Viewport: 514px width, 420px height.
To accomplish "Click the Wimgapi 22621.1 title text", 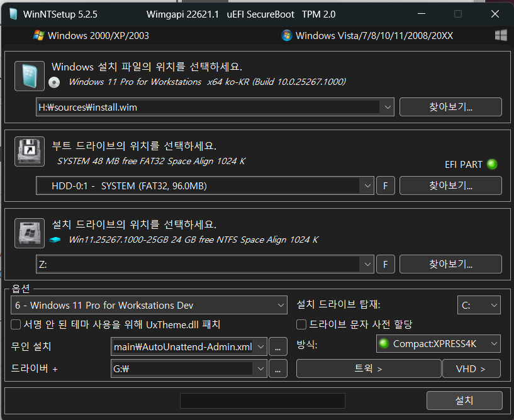I will pos(182,14).
